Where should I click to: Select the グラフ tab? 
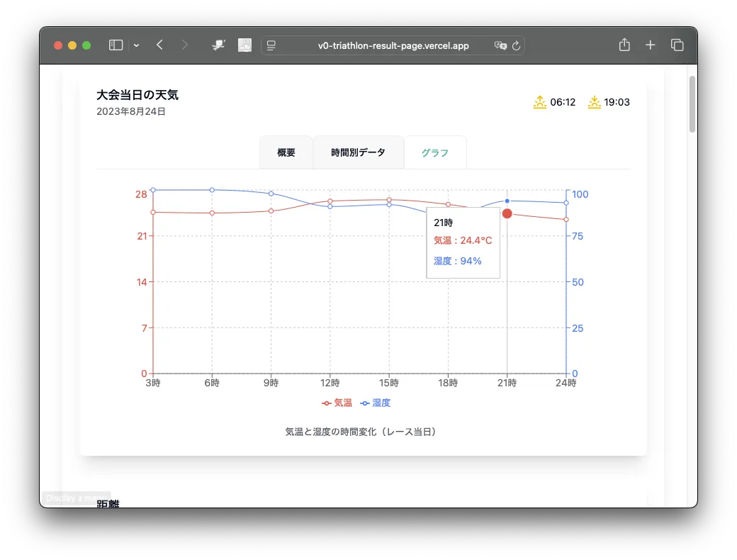pos(434,152)
